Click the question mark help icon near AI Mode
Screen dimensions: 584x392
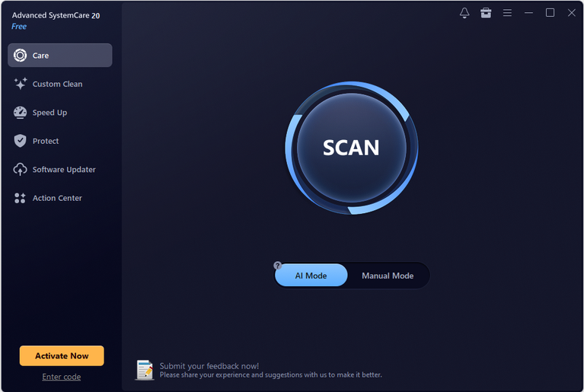coord(277,266)
